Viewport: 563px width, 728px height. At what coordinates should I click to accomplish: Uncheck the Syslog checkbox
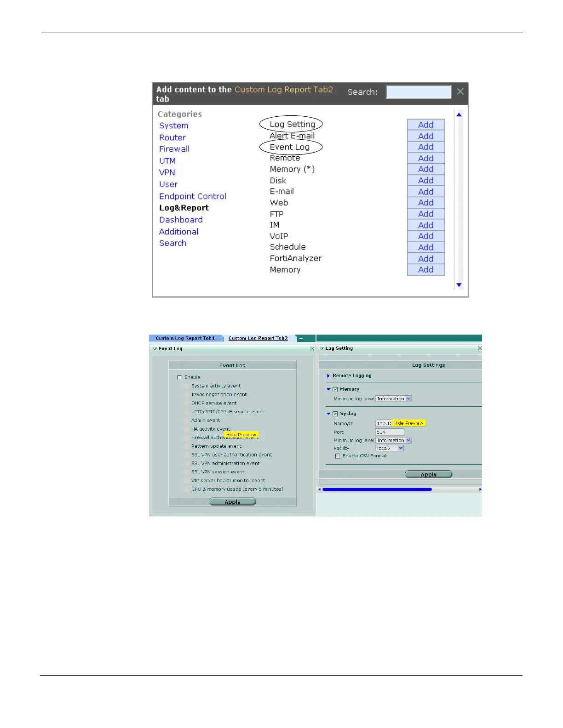(335, 414)
